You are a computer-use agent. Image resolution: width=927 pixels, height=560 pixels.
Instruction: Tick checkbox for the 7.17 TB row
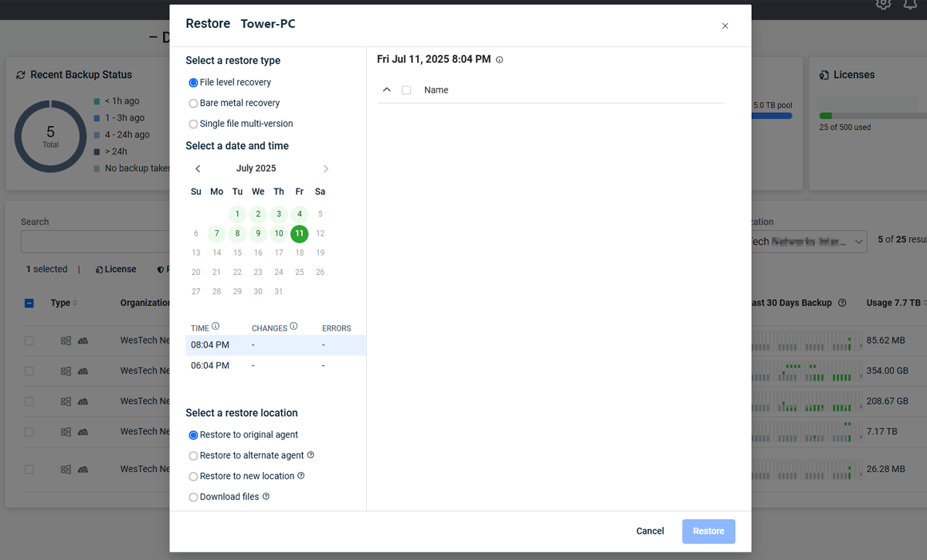point(29,432)
